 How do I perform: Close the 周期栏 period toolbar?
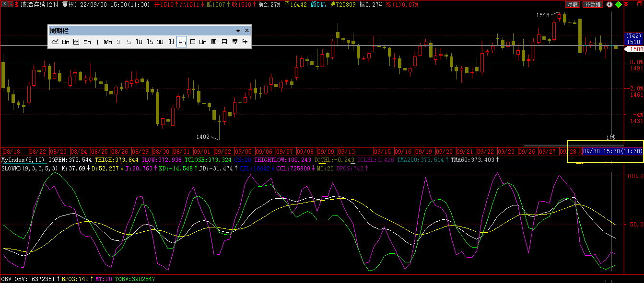point(247,31)
